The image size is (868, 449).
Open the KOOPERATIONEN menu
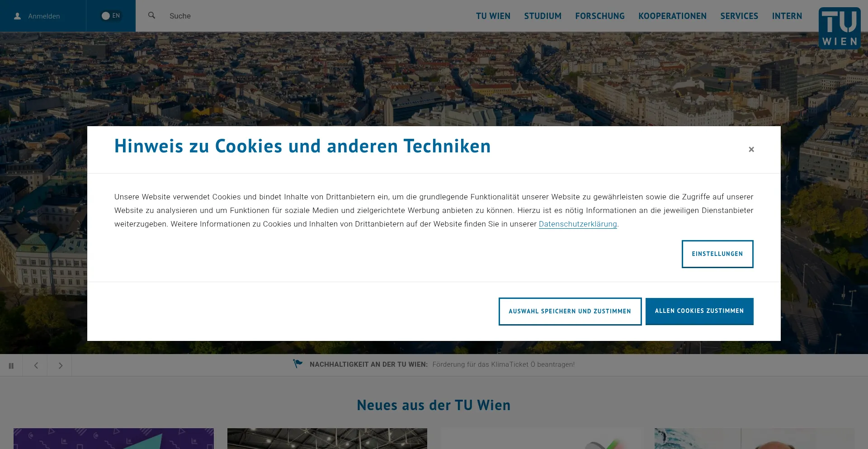tap(672, 16)
